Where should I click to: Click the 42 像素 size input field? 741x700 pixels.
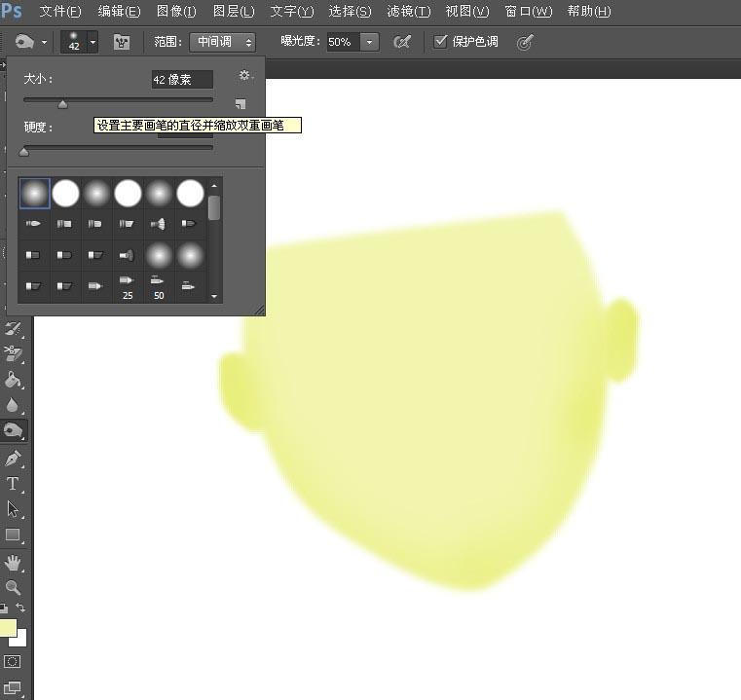[x=182, y=80]
